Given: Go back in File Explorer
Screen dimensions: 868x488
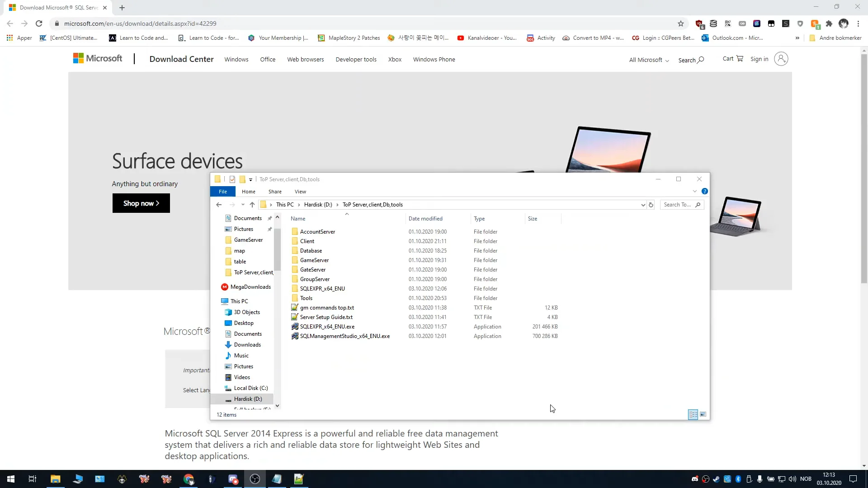Looking at the screenshot, I should tap(219, 205).
